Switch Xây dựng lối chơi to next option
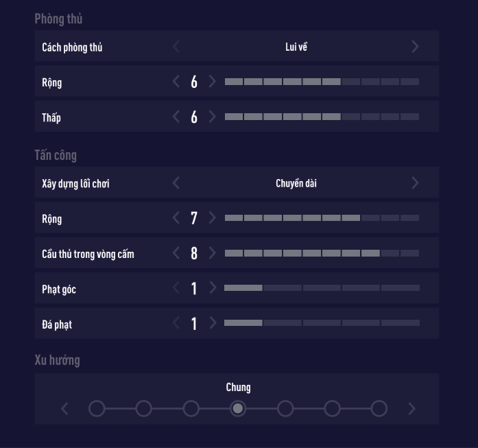Image resolution: width=478 pixels, height=448 pixels. point(415,183)
